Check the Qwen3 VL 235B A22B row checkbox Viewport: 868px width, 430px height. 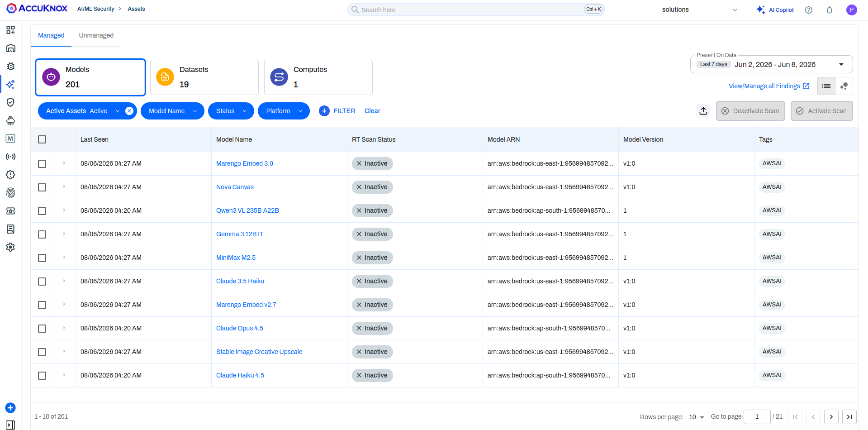(42, 211)
